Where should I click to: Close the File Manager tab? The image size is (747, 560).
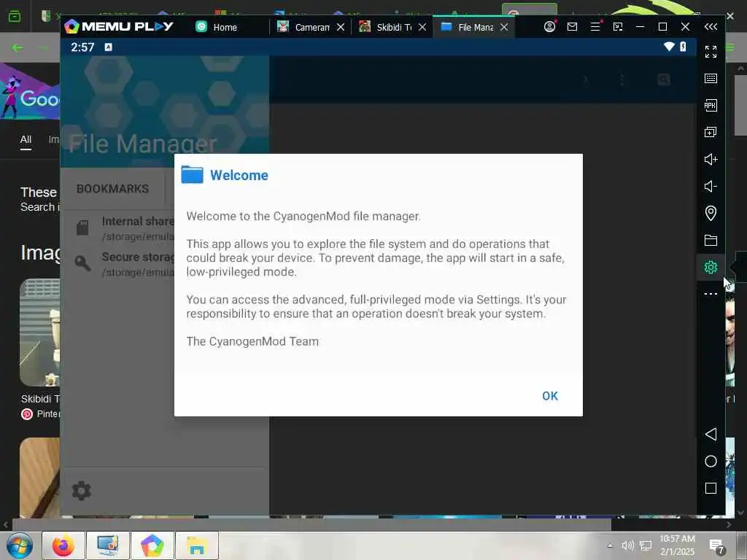[504, 27]
